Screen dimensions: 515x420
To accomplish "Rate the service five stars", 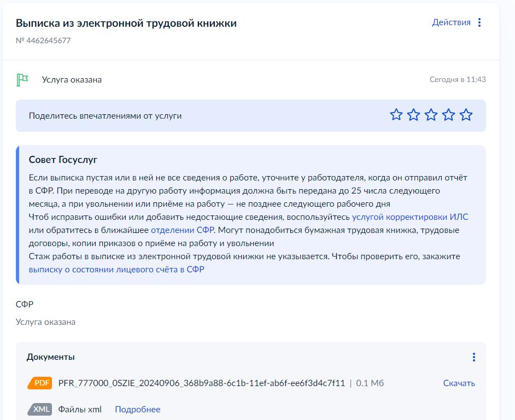I will click(x=466, y=115).
